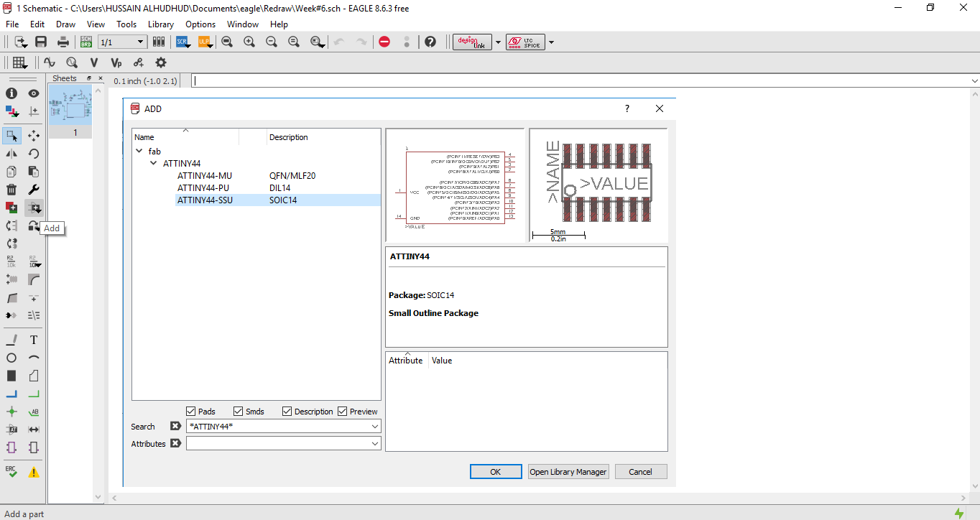Viewport: 980px width, 520px height.
Task: Open the sheet selector 1/1 dropdown
Action: (x=142, y=42)
